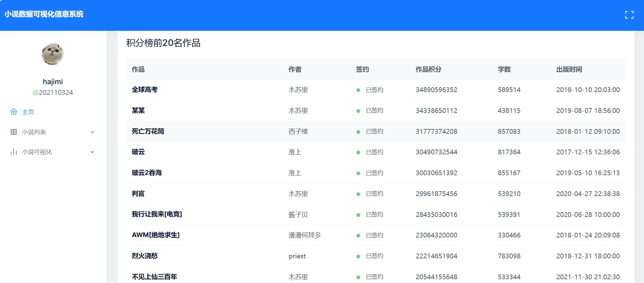644x283 pixels.
Task: Expand the 小说列表 submenu chevron
Action: coord(92,132)
